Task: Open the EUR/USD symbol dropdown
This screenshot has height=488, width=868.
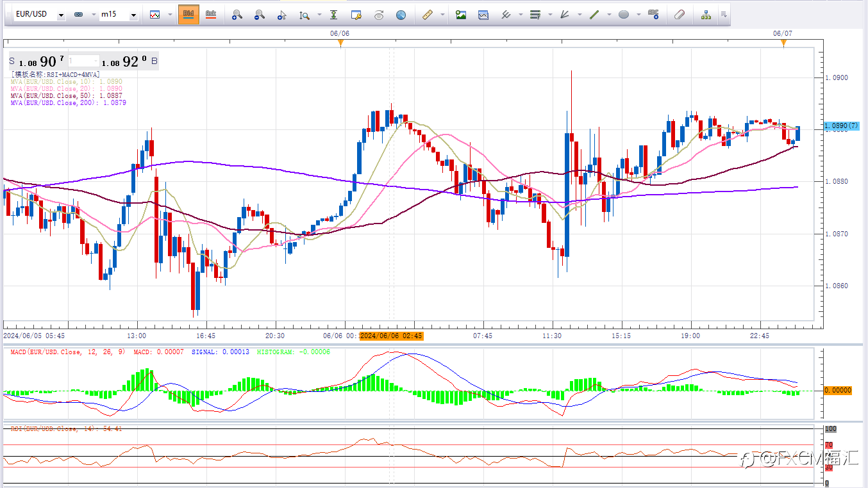Action: [61, 15]
